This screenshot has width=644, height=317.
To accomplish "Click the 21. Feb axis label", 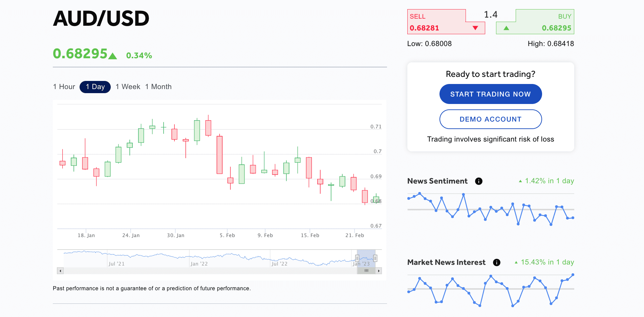I will point(355,235).
